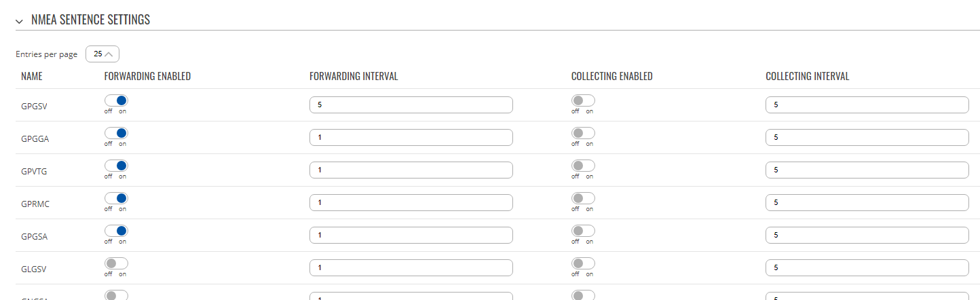Turn off GPGGA forwarding toggle

116,133
